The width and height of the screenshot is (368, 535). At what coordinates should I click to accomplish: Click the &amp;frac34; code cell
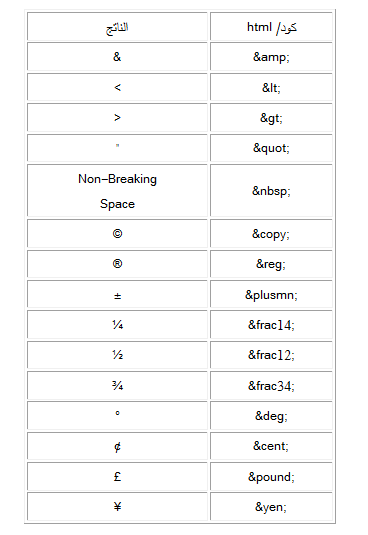click(271, 386)
